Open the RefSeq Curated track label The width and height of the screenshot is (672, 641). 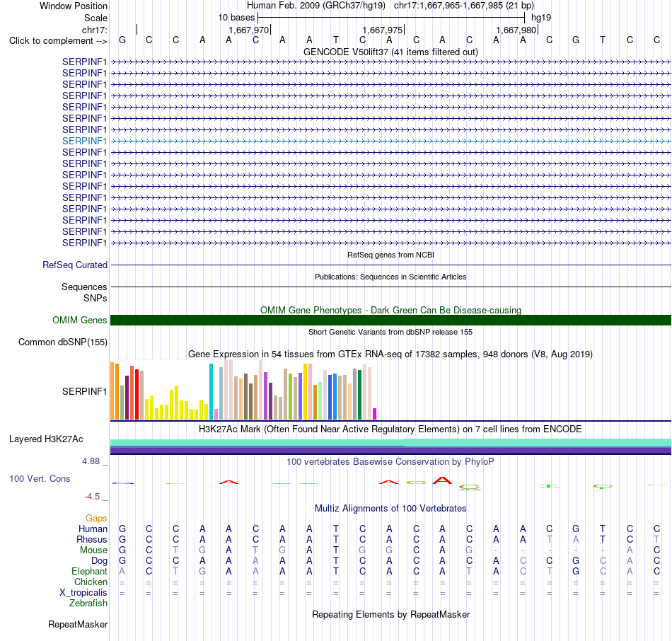tap(74, 265)
